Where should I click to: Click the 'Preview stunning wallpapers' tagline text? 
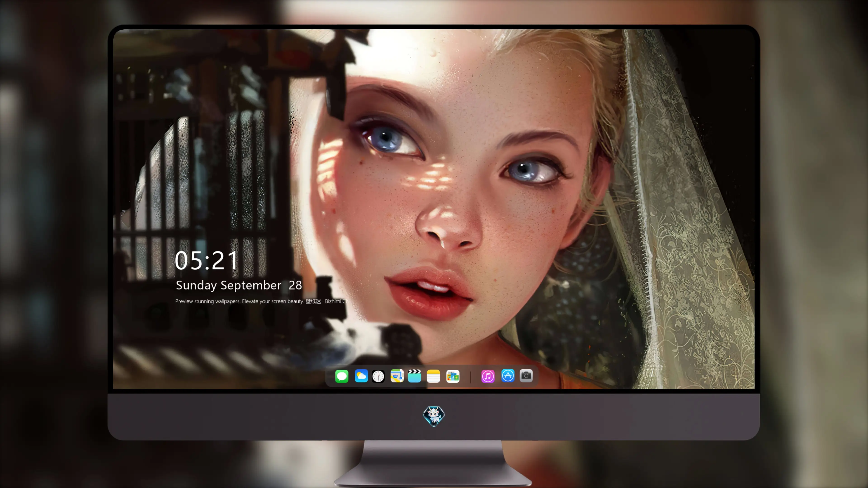[x=262, y=301]
